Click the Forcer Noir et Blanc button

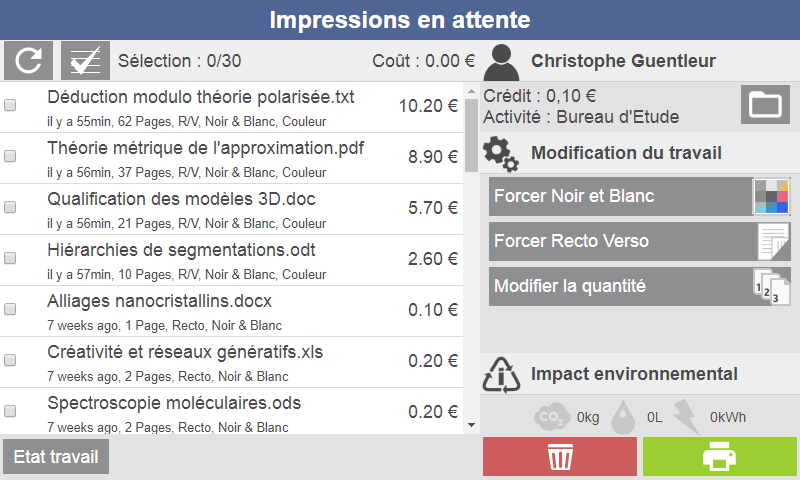pyautogui.click(x=640, y=196)
